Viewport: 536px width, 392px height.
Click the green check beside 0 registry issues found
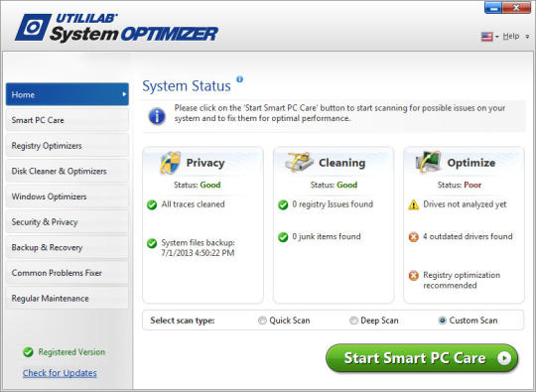tap(283, 204)
